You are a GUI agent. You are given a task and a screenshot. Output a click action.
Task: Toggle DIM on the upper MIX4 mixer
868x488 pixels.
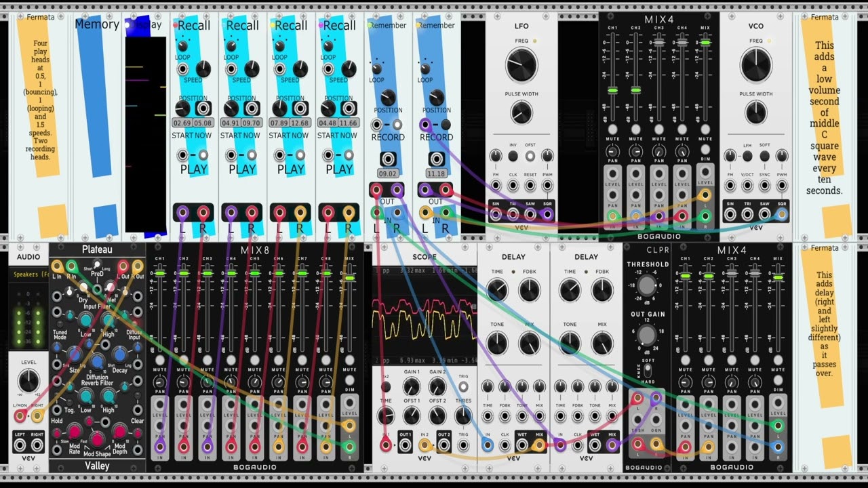[705, 150]
